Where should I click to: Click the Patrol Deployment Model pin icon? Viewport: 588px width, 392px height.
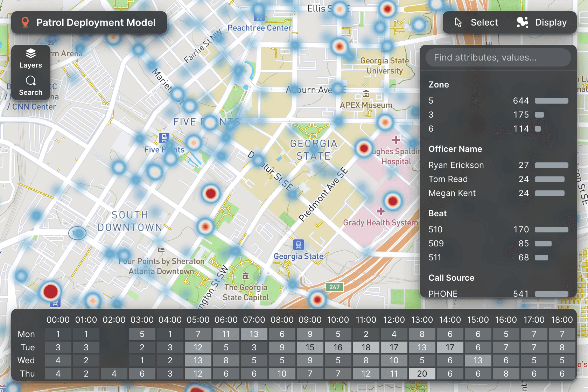tap(25, 22)
